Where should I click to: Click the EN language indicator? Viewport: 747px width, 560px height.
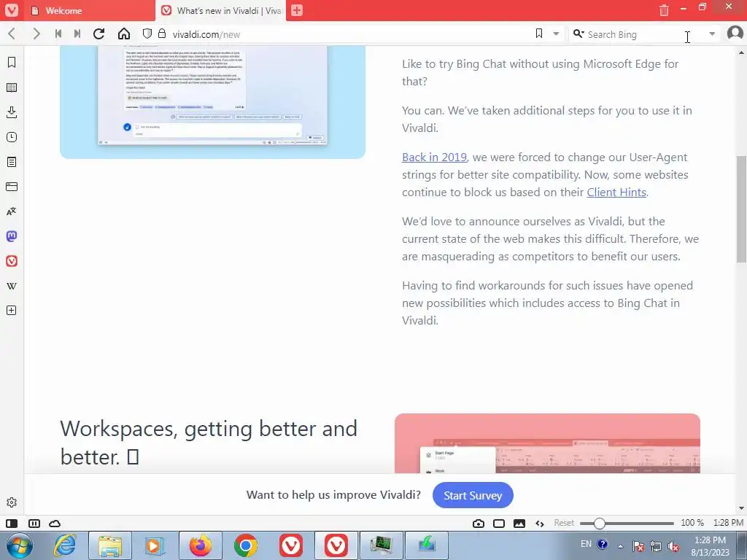pos(586,544)
